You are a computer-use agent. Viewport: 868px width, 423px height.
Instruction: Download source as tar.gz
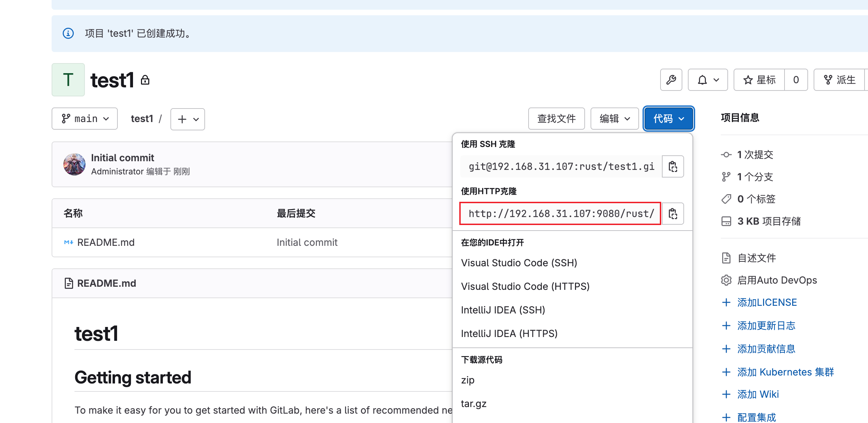(x=473, y=404)
